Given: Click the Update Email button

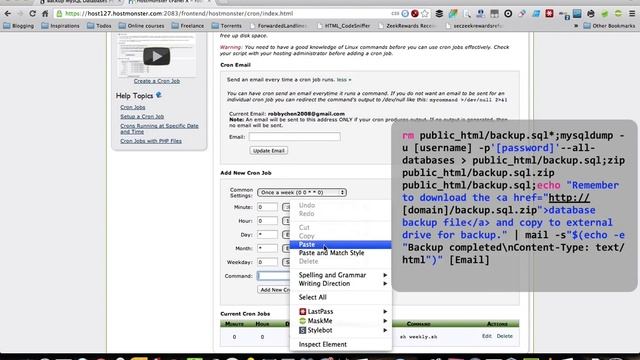Looking at the screenshot, I should coord(269,151).
